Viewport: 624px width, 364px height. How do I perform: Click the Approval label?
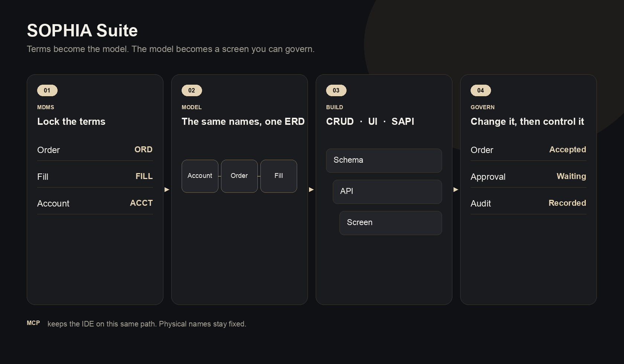click(x=488, y=177)
